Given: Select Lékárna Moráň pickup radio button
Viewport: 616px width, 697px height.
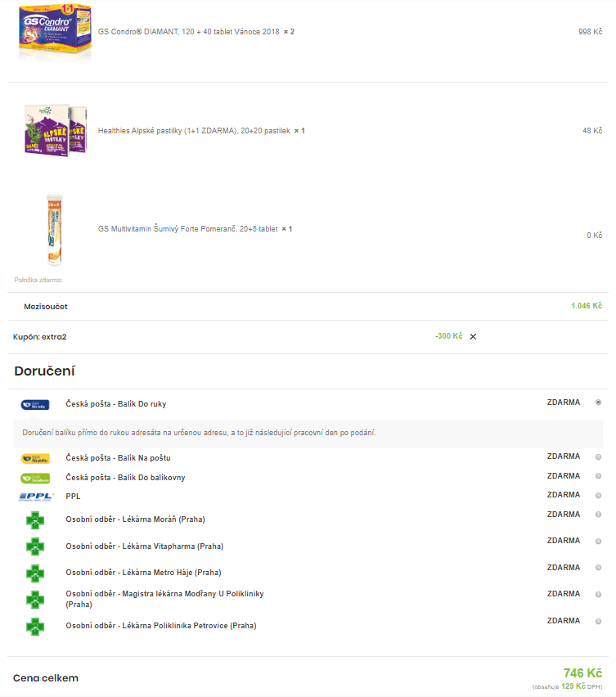Looking at the screenshot, I should (598, 515).
